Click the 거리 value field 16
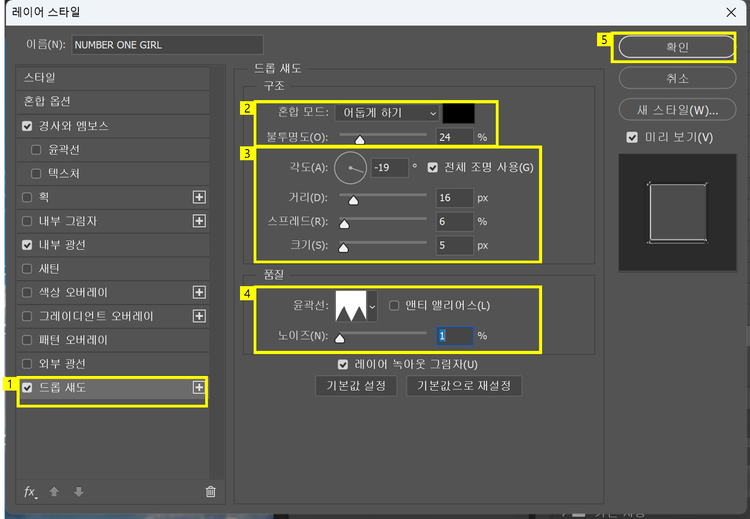The width and height of the screenshot is (750, 519). (x=454, y=198)
